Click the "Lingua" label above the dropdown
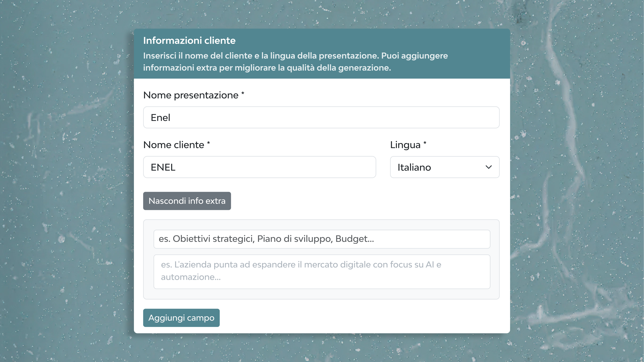 (x=405, y=144)
